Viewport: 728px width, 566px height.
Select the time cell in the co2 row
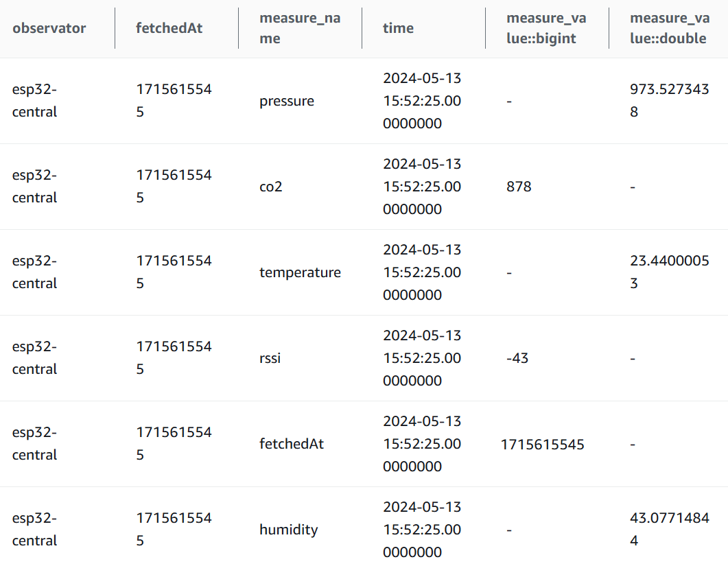(x=422, y=187)
